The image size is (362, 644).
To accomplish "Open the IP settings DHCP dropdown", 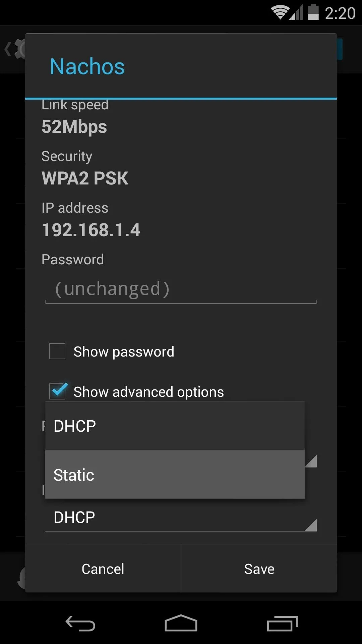I will [181, 518].
